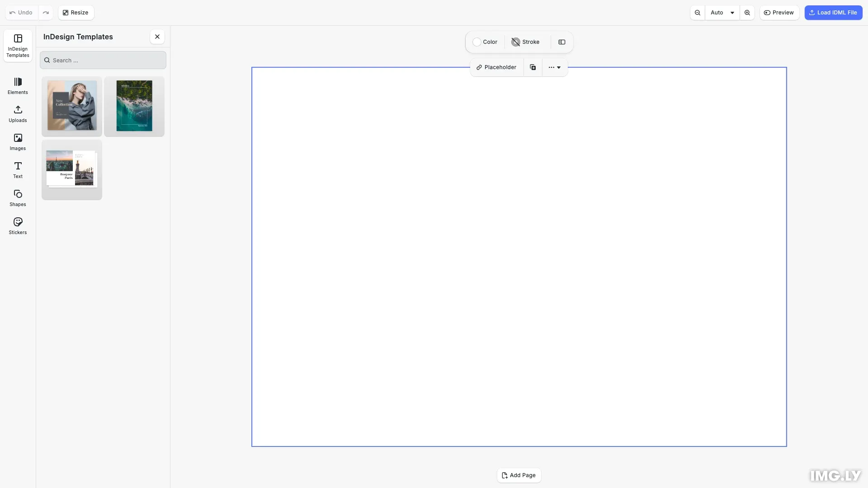
Task: Click the zoom in magnifier icon
Action: click(x=747, y=13)
